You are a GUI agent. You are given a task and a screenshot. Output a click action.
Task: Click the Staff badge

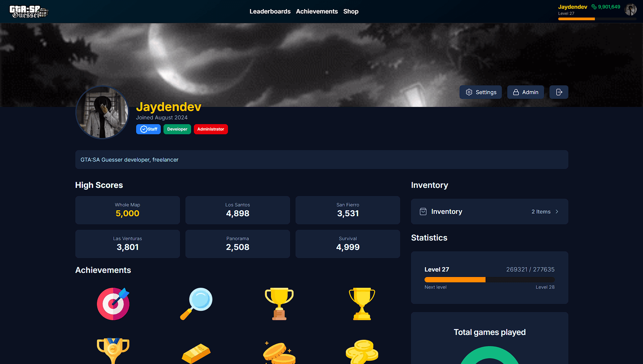[x=148, y=129]
